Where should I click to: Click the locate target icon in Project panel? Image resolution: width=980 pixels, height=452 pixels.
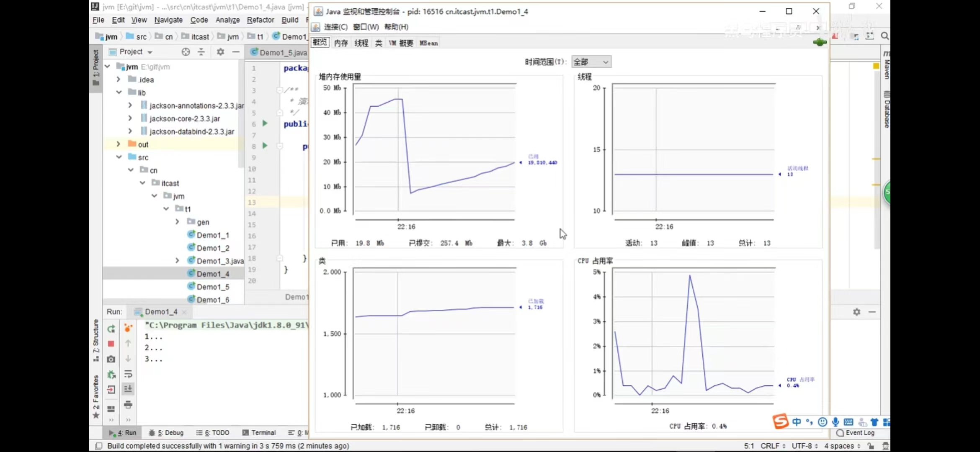[x=186, y=52]
